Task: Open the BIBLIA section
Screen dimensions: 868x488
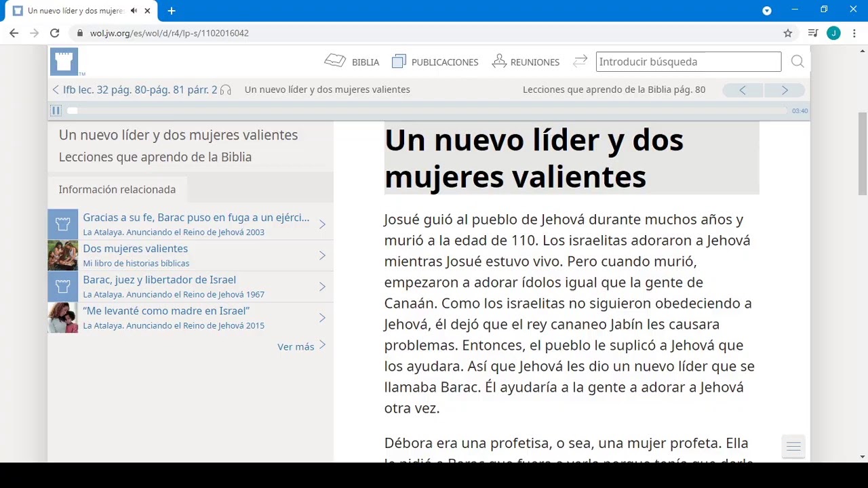Action: click(352, 62)
